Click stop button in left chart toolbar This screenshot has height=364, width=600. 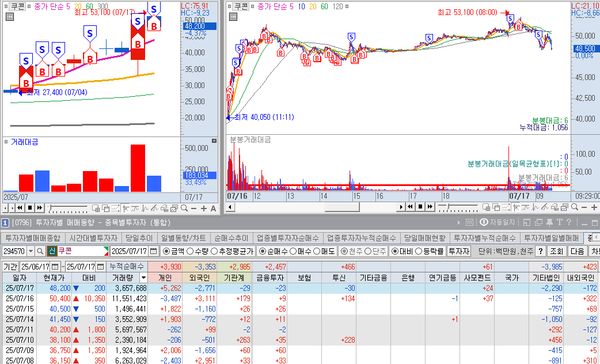pyautogui.click(x=30, y=208)
